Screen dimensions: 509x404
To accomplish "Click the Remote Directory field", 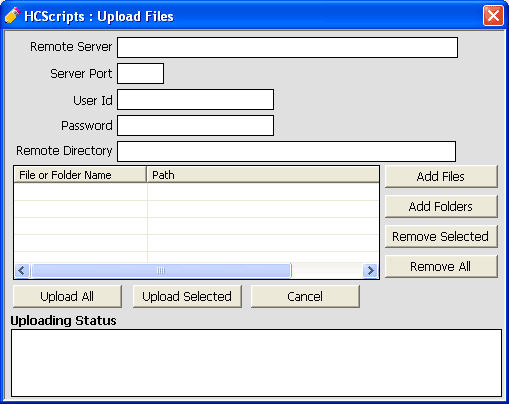I will tap(286, 151).
